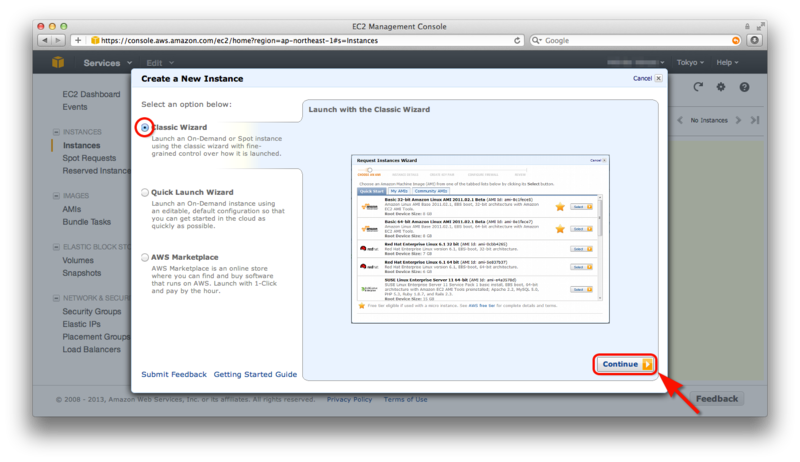Select the Classic Wizard radio button
This screenshot has height=462, width=800.
(x=145, y=127)
